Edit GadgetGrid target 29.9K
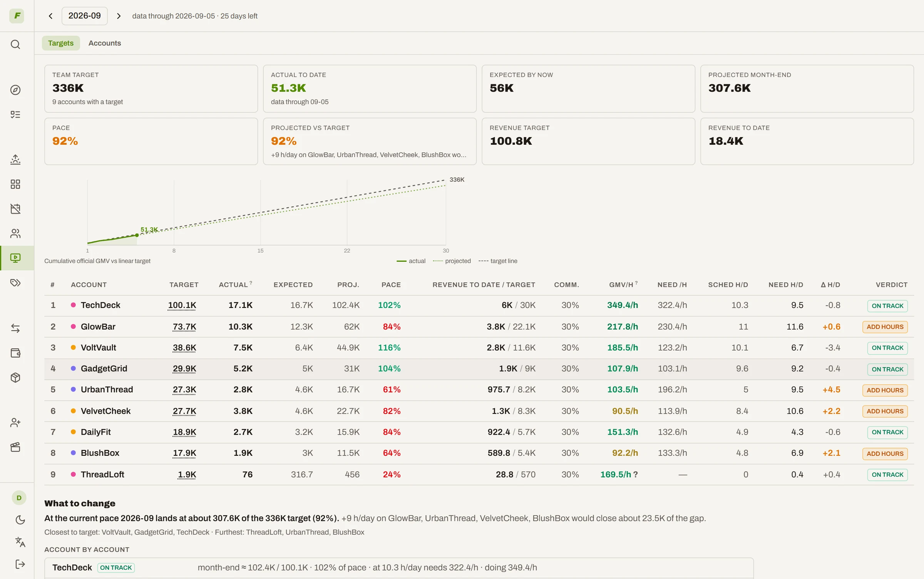This screenshot has width=924, height=579. [184, 369]
